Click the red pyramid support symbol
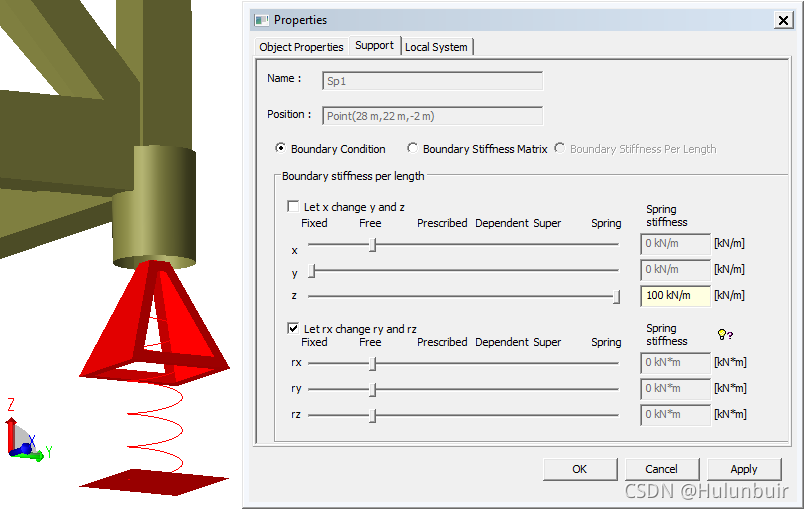This screenshot has width=804, height=509. (x=155, y=322)
